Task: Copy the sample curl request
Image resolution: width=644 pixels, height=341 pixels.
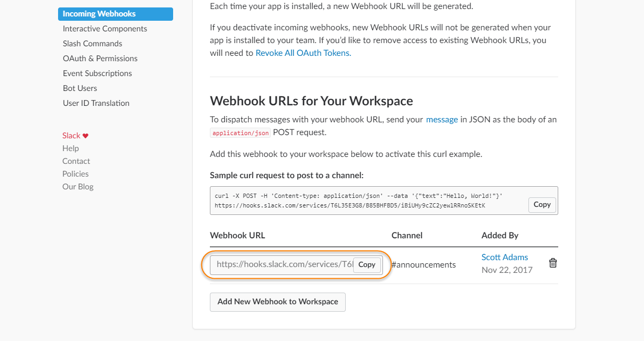Action: point(542,205)
